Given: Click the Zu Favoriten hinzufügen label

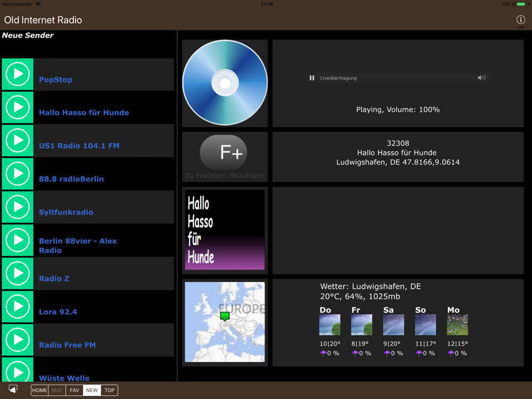Looking at the screenshot, I should (225, 176).
